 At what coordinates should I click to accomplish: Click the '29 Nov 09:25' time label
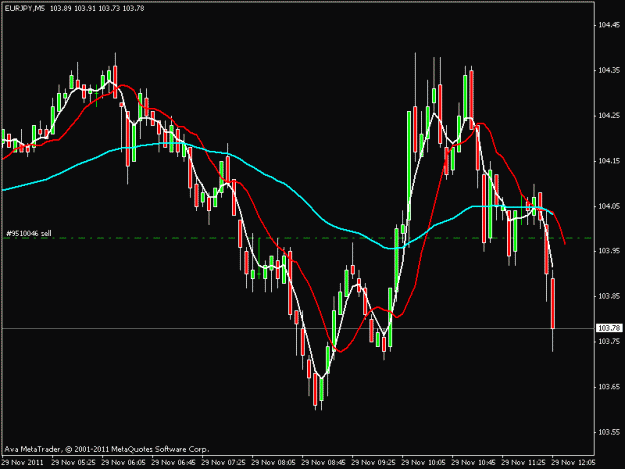tap(373, 462)
